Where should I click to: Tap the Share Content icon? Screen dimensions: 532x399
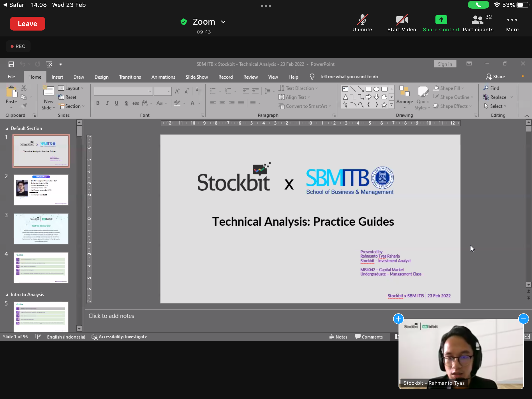[441, 20]
